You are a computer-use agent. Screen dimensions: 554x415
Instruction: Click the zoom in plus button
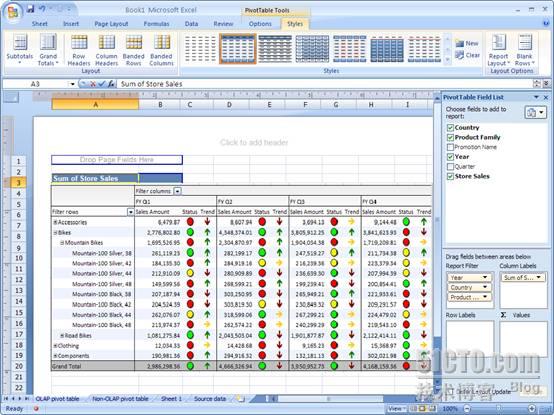click(531, 409)
